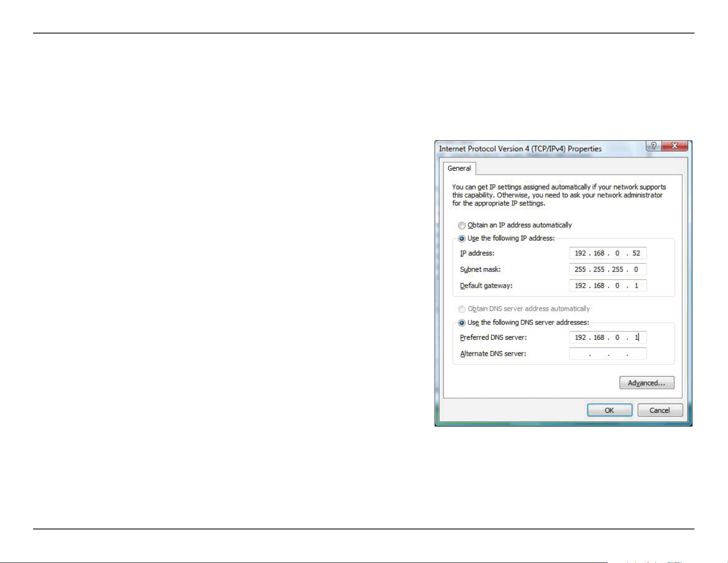Close the TCP/IPv4 Properties dialog

pyautogui.click(x=675, y=146)
